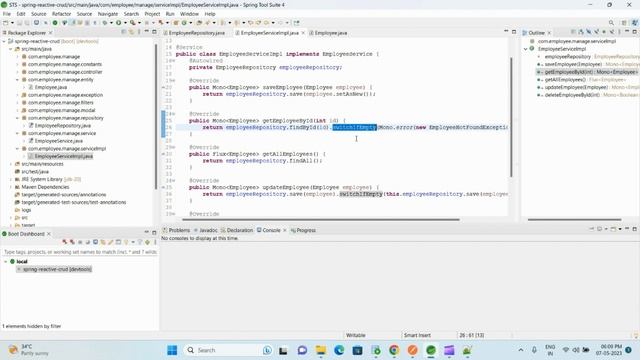Viewport: 640px width, 360px height.
Task: Collapse the src/main/java folder
Action: click(x=11, y=49)
